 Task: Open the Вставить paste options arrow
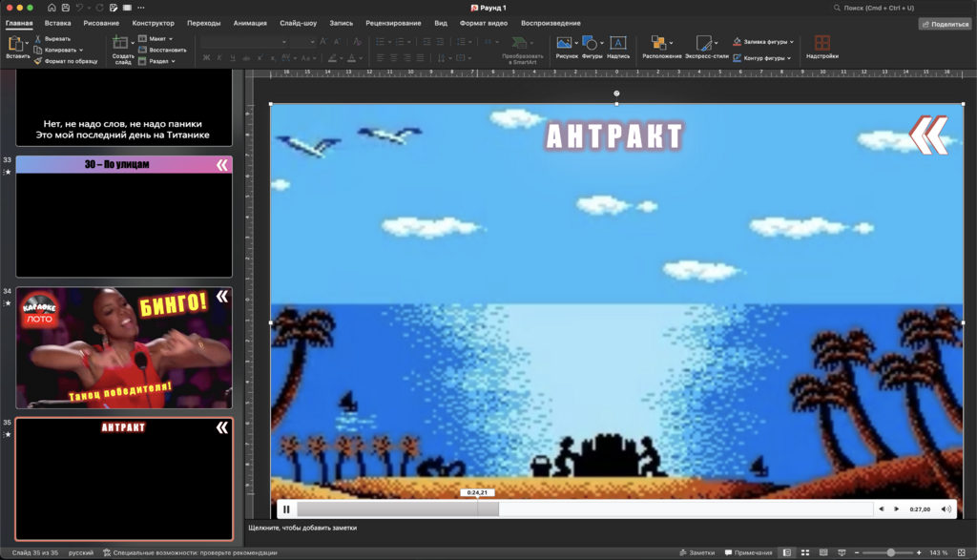pyautogui.click(x=27, y=43)
